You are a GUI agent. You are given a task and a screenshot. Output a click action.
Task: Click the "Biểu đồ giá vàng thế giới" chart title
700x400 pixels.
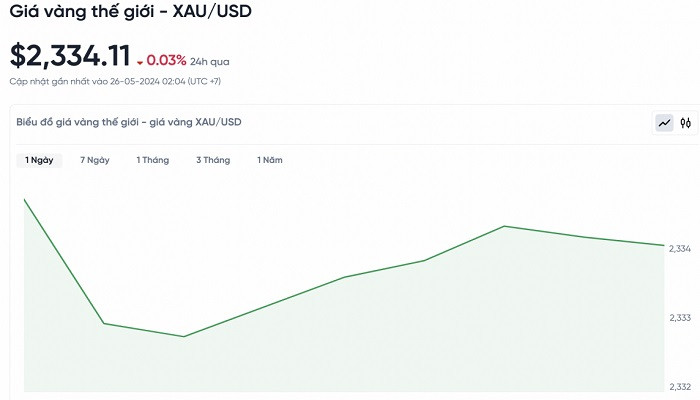(x=128, y=122)
